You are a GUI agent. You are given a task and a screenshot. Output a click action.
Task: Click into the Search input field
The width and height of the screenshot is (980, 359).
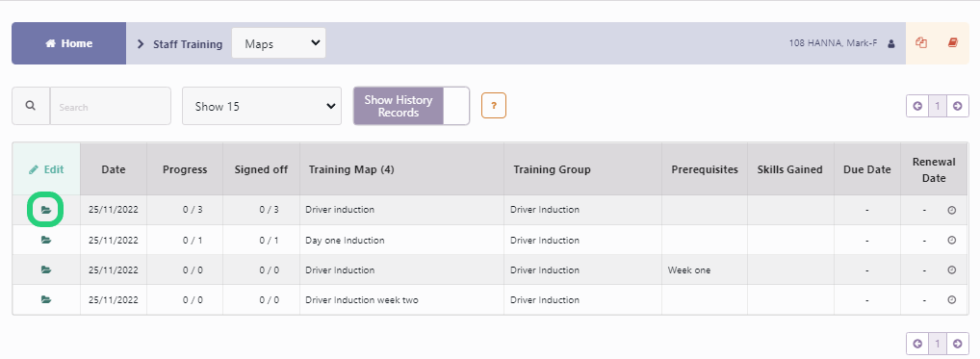point(111,106)
